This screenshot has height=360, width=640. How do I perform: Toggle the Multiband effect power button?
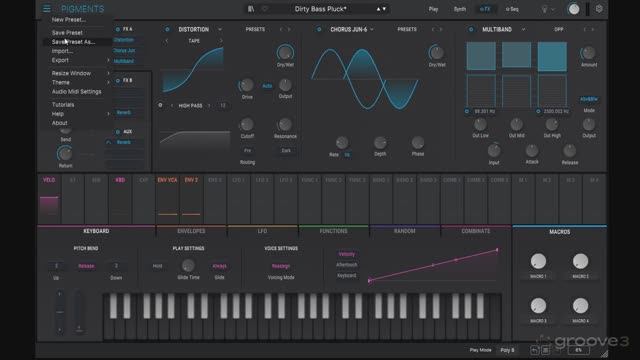click(471, 29)
